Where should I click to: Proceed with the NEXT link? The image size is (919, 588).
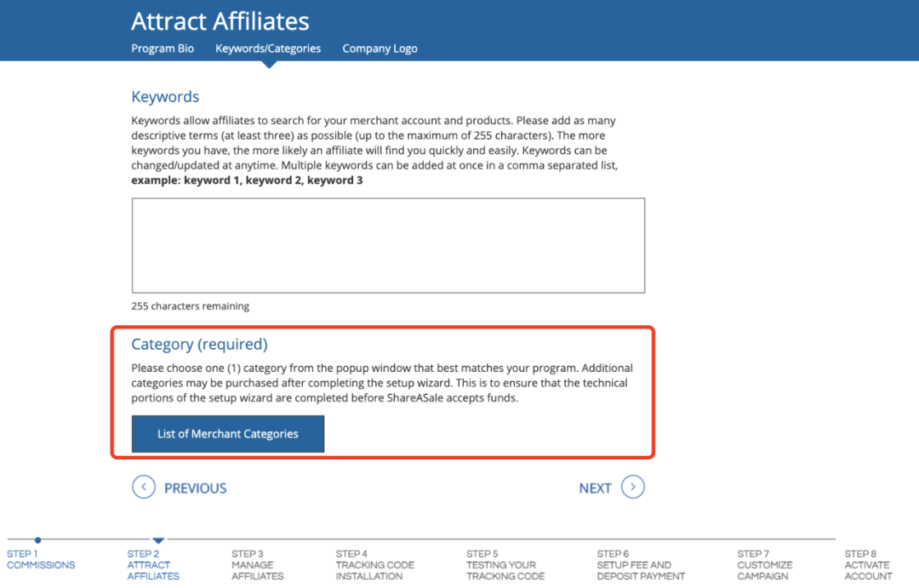coord(595,488)
